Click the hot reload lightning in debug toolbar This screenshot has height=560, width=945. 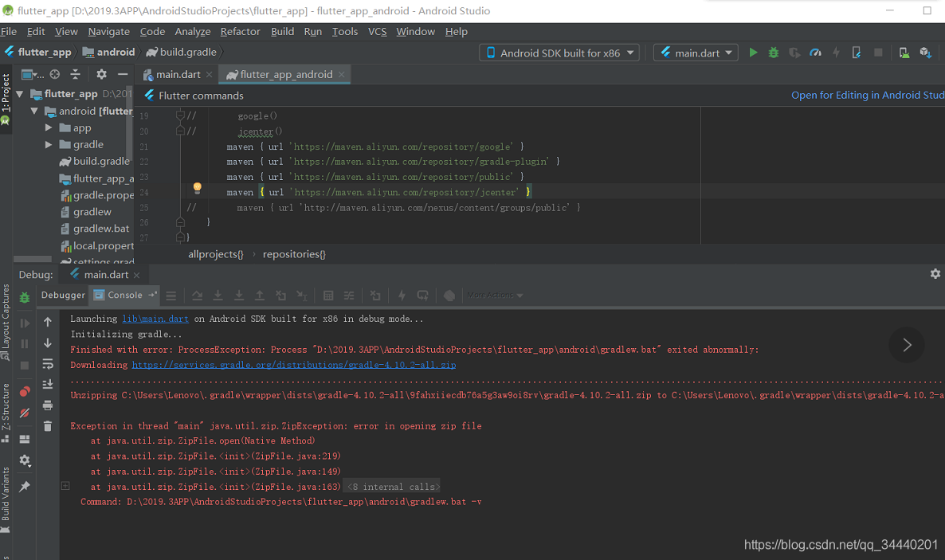pos(402,296)
